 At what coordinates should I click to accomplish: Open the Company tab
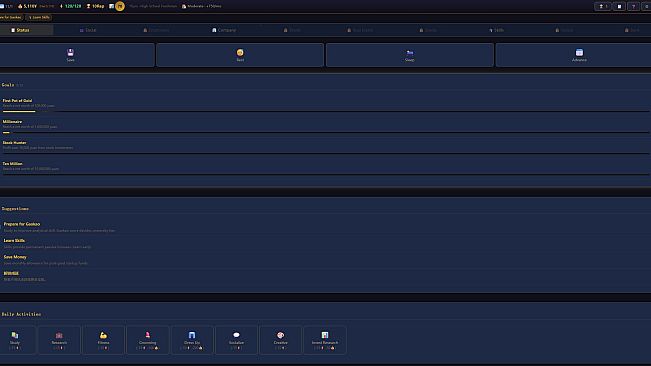[224, 30]
